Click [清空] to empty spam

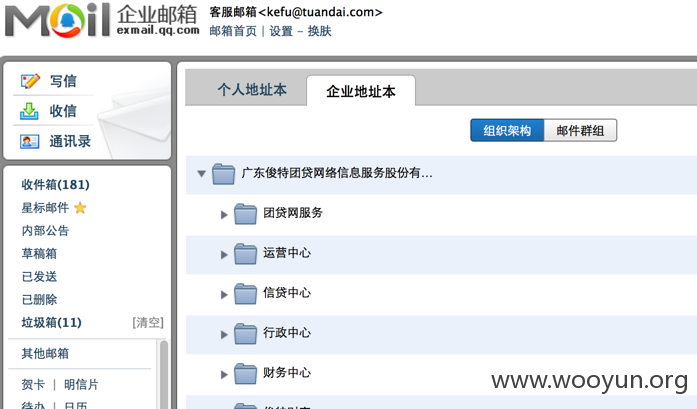[148, 322]
